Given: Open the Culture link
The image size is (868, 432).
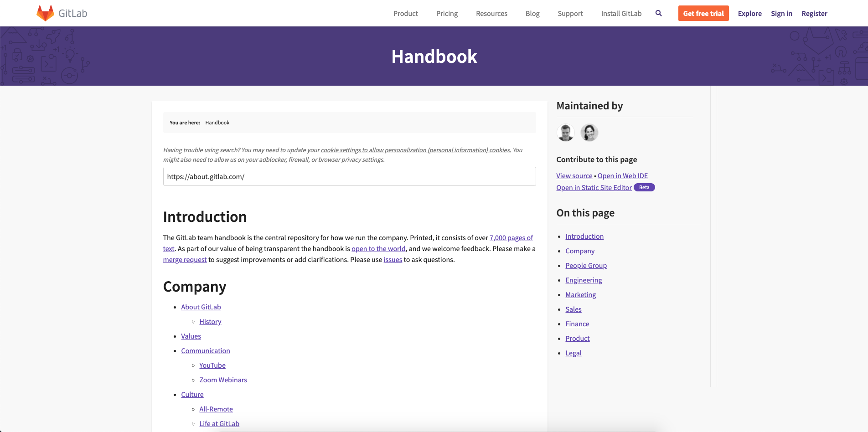Looking at the screenshot, I should [x=192, y=395].
